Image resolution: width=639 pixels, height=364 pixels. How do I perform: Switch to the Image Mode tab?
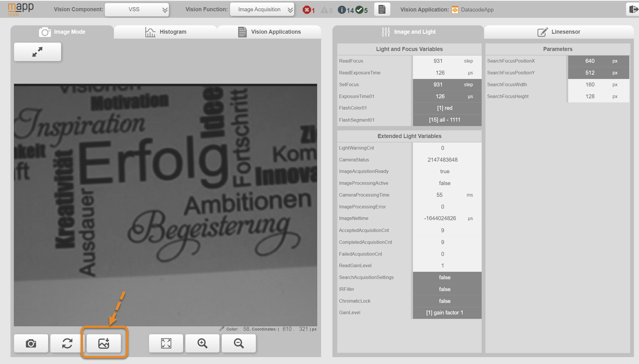[62, 32]
